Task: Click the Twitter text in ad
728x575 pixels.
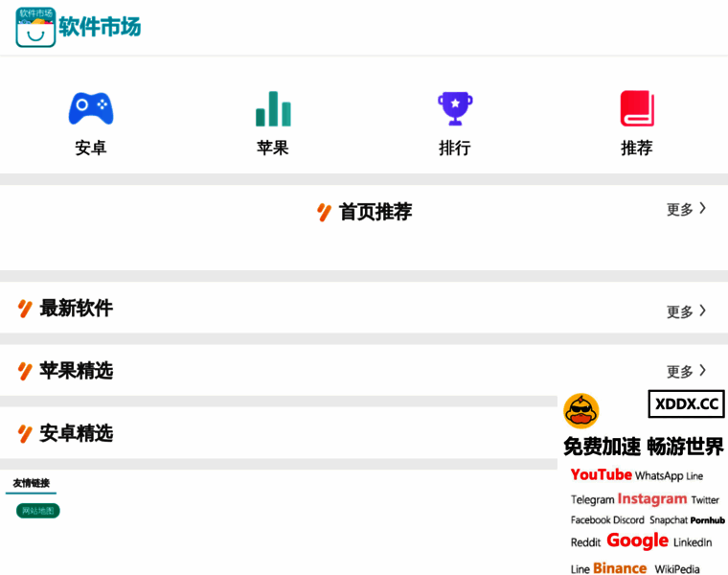Action: [705, 499]
